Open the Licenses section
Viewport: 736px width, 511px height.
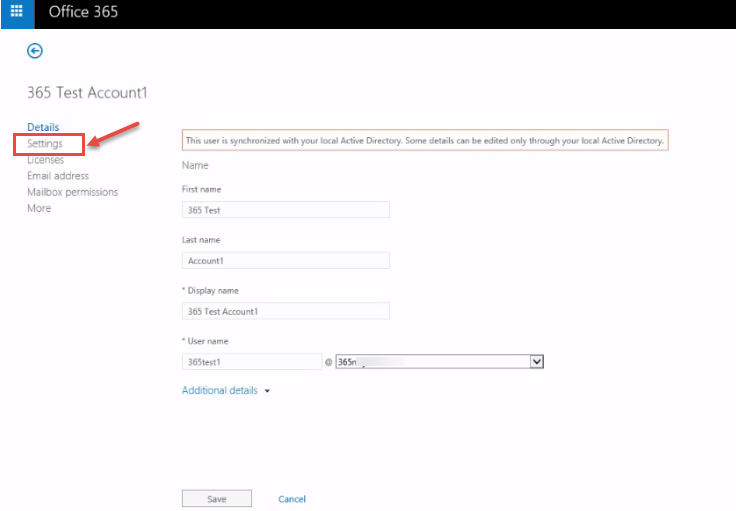tap(46, 160)
